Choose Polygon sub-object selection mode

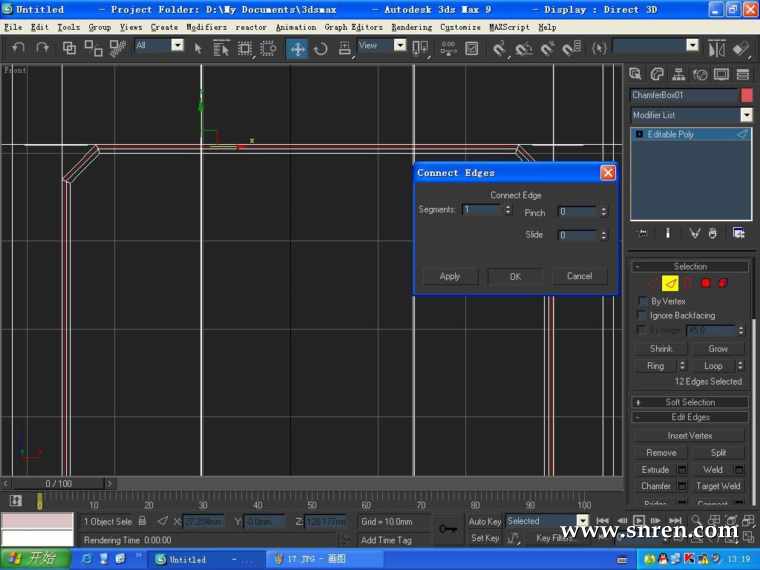click(705, 284)
